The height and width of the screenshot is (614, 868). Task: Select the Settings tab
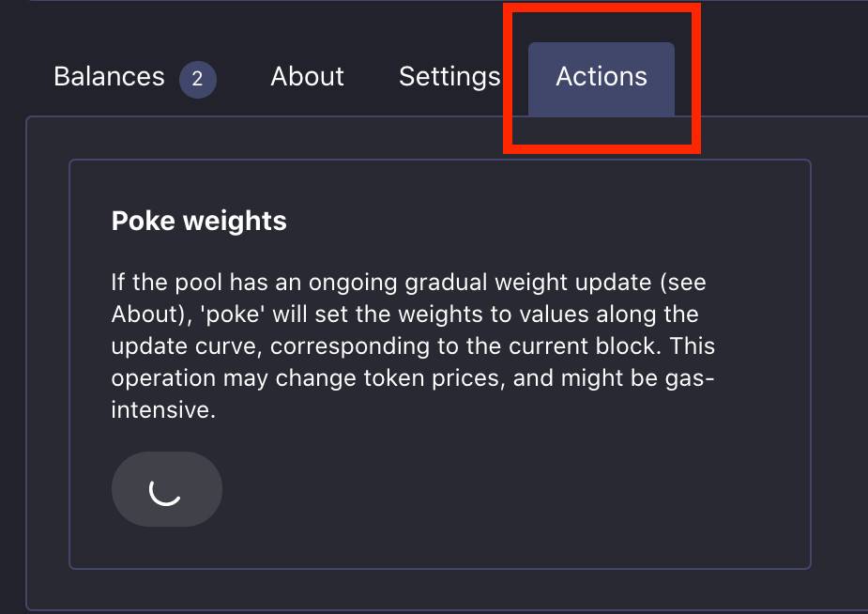[x=449, y=77]
